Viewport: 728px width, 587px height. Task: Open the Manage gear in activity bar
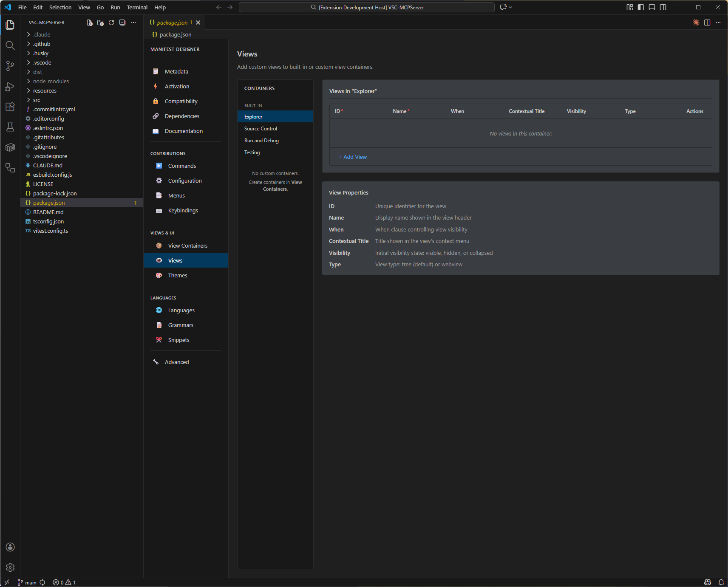click(x=10, y=567)
